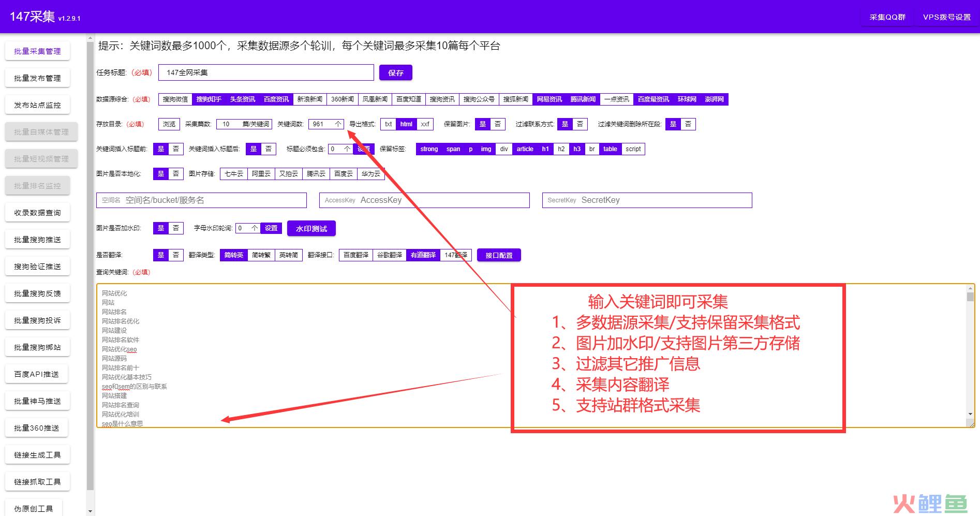Focus the 任务标题 input field
The height and width of the screenshot is (516, 980).
(x=266, y=72)
